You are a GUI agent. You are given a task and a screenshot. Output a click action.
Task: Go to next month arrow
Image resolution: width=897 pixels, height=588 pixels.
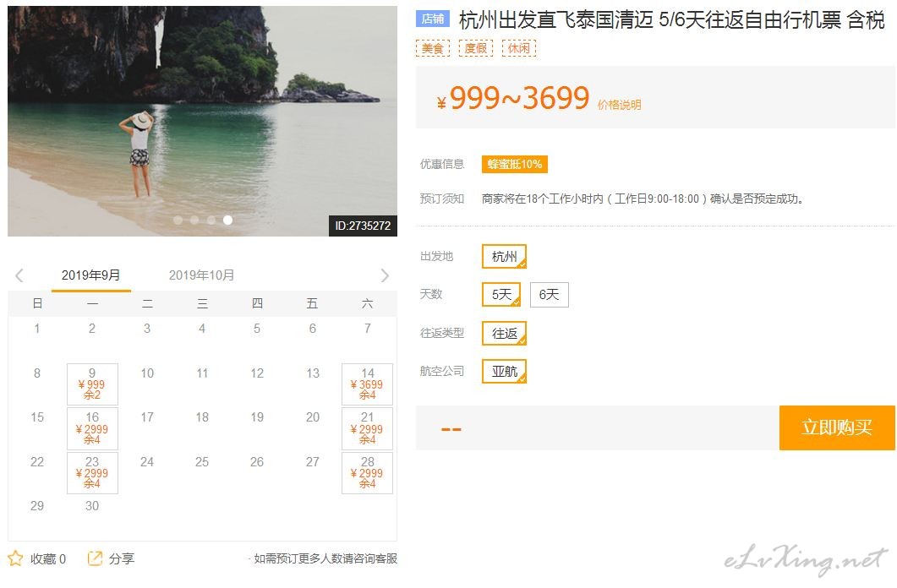(x=385, y=275)
